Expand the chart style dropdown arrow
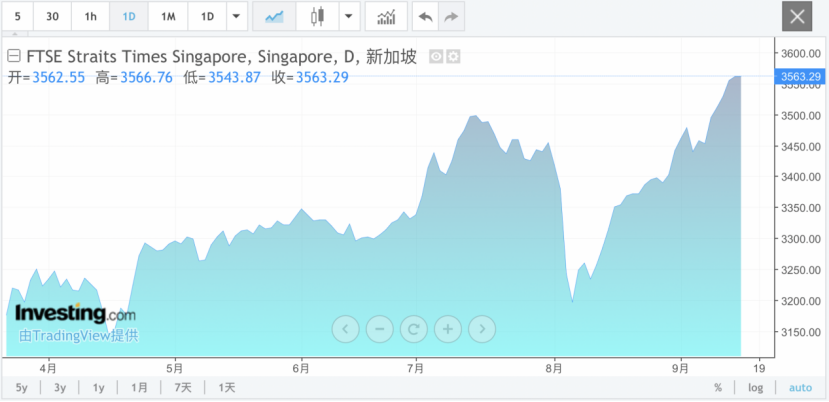This screenshot has width=829, height=402. pyautogui.click(x=348, y=17)
